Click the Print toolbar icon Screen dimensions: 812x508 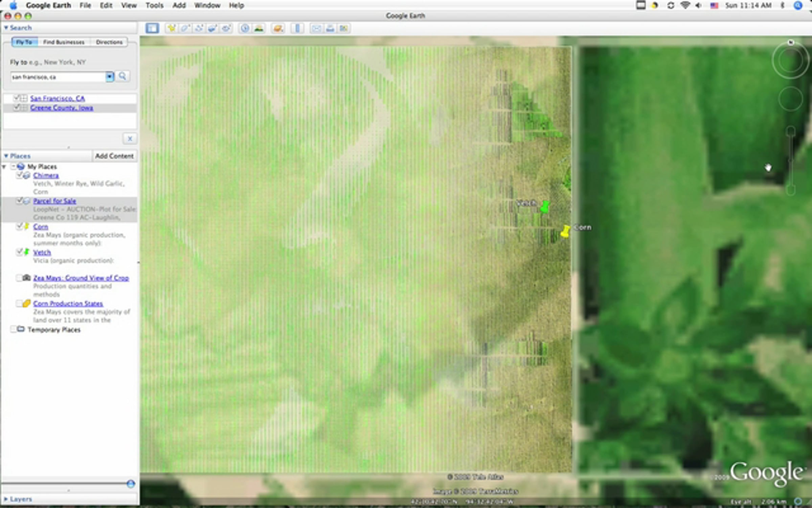pos(330,28)
